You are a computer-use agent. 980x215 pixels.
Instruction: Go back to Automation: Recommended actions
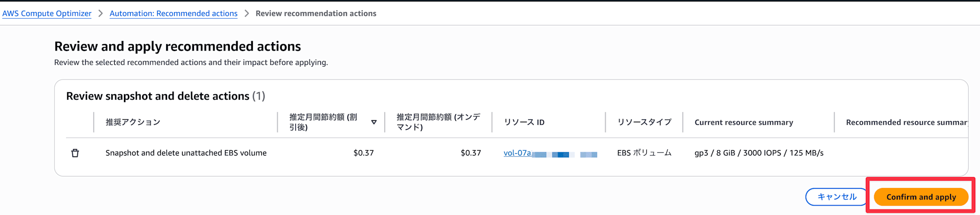click(173, 14)
